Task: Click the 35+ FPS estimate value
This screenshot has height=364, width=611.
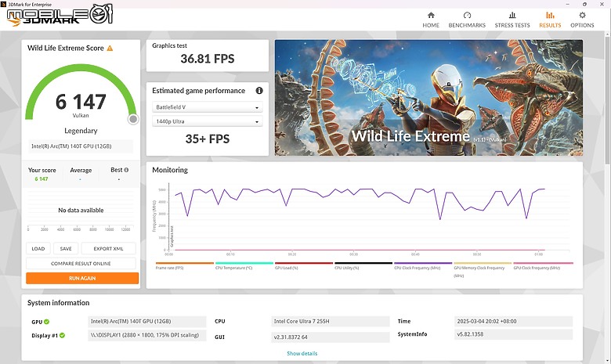Action: pos(208,139)
